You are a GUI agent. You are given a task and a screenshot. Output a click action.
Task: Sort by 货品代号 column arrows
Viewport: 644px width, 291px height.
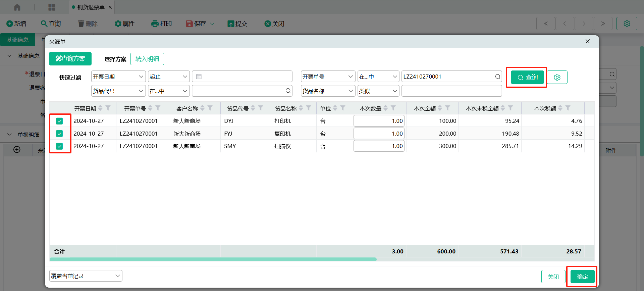[x=253, y=108]
